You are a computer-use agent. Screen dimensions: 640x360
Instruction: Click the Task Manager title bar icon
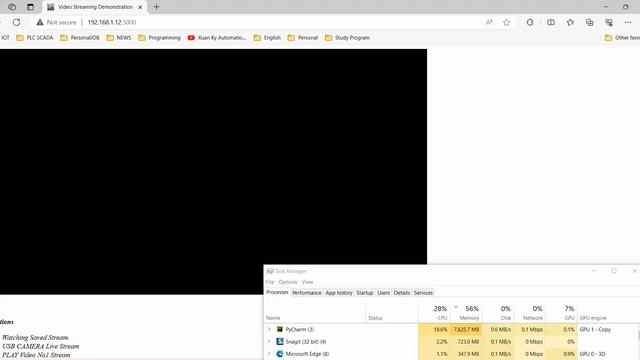(270, 271)
